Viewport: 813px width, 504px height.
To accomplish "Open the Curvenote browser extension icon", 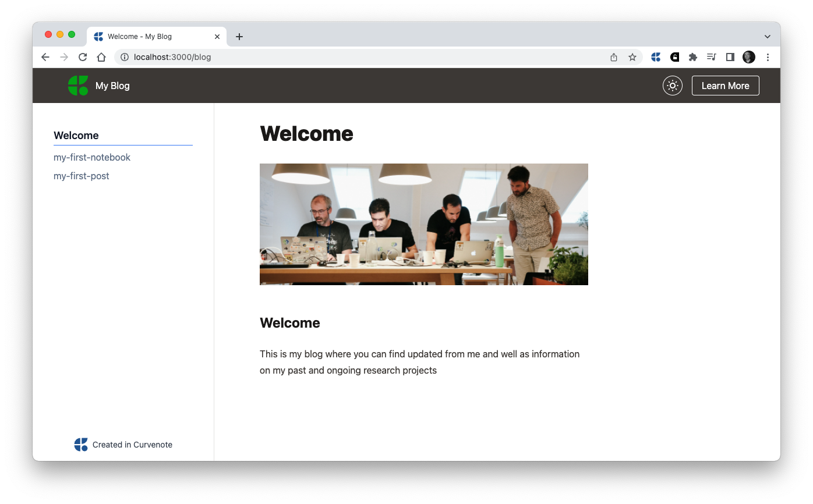I will (656, 57).
